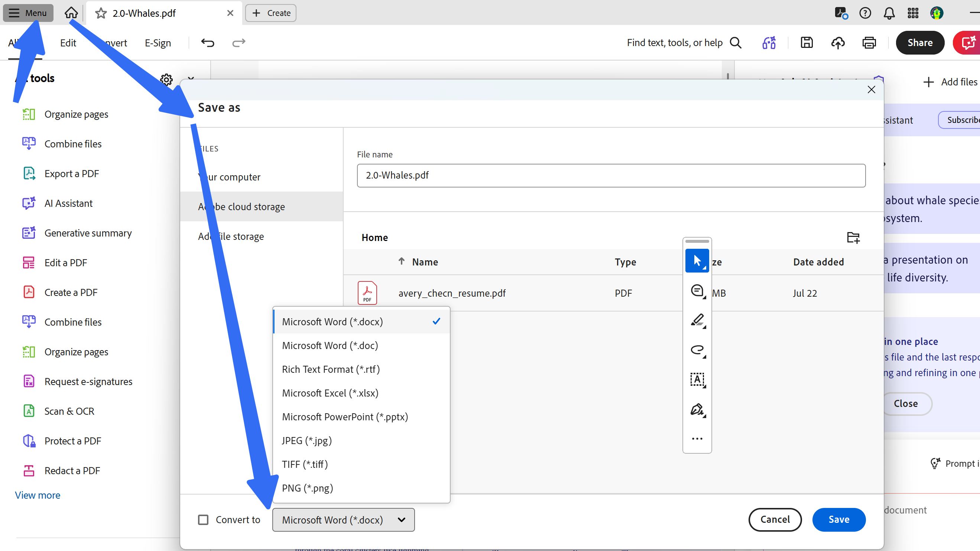Select Your computer location

[262, 177]
